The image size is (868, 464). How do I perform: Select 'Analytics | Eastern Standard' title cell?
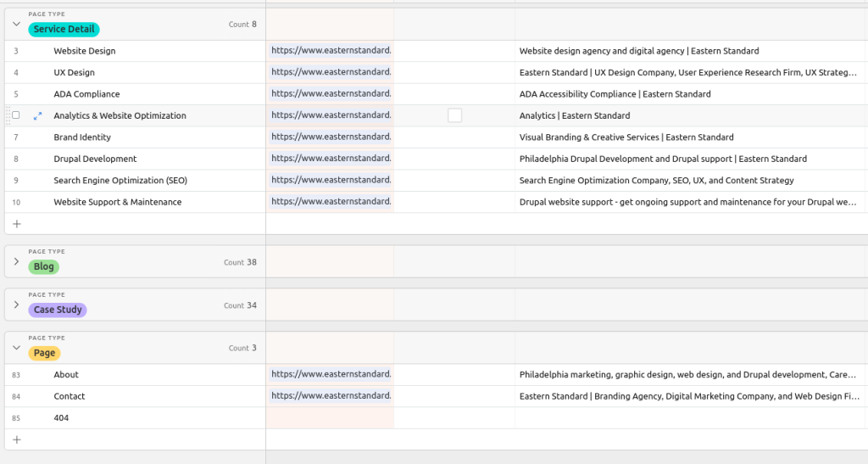(691, 115)
